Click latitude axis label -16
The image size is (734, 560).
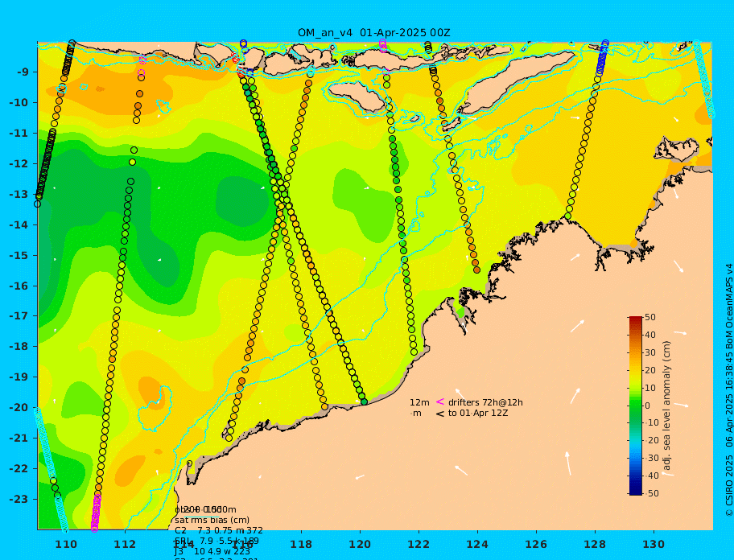20,286
